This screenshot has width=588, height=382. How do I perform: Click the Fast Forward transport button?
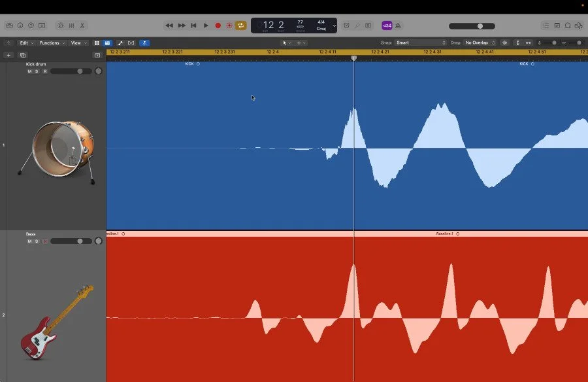click(182, 26)
